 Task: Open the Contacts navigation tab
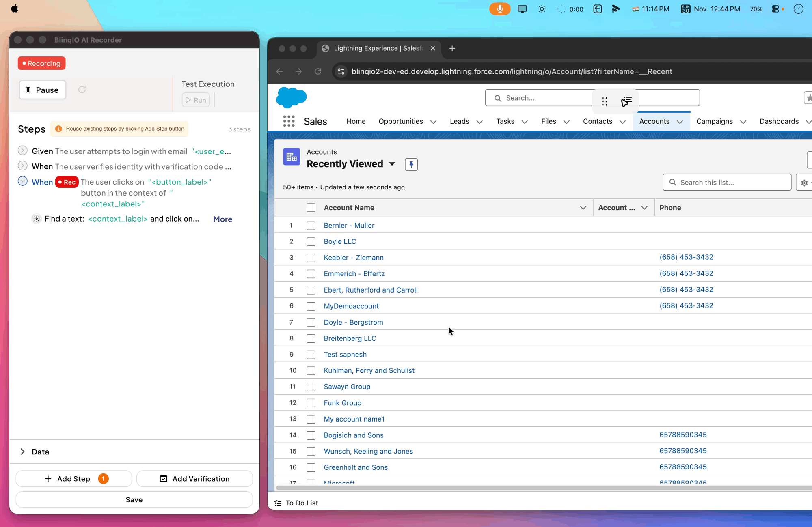pyautogui.click(x=597, y=121)
